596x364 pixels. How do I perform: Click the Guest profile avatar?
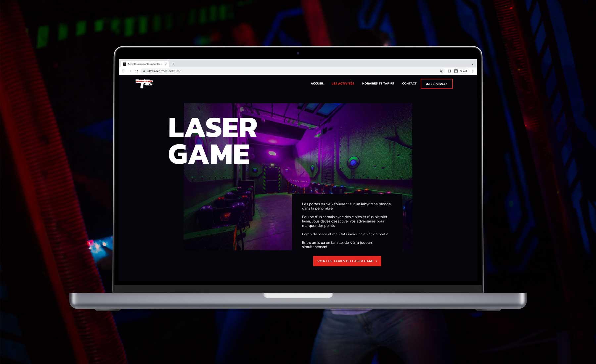point(456,71)
